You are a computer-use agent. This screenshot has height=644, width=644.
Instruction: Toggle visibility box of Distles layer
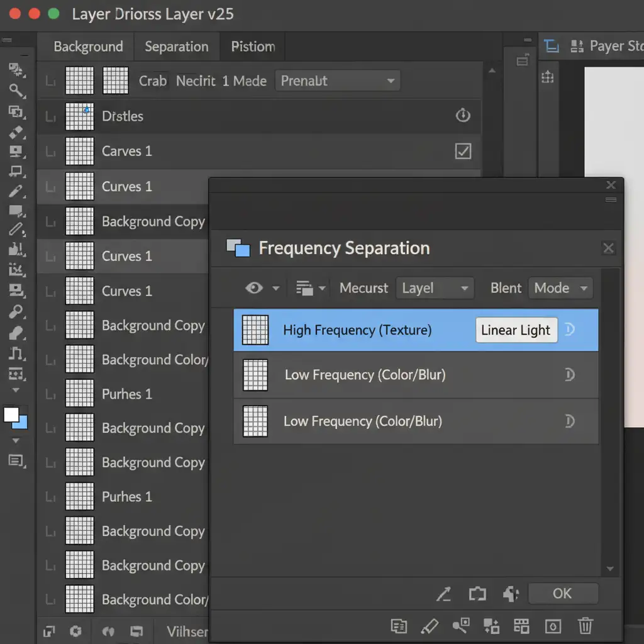[x=51, y=116]
